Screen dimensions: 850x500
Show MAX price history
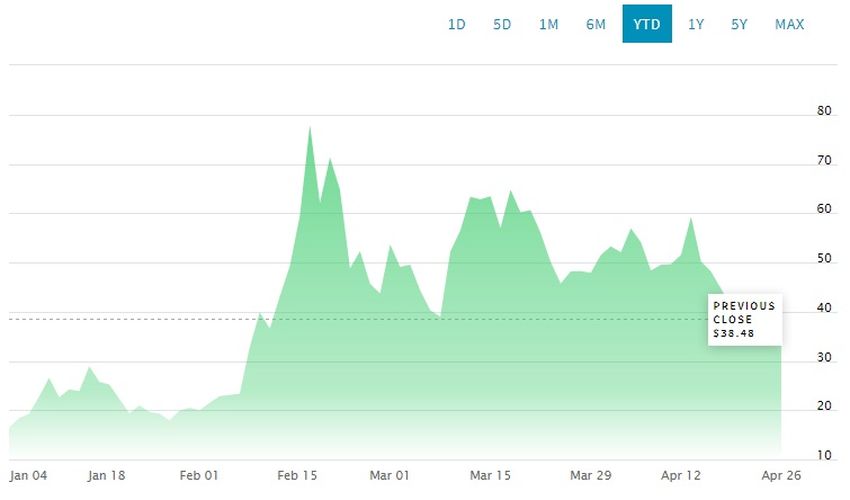[x=789, y=24]
